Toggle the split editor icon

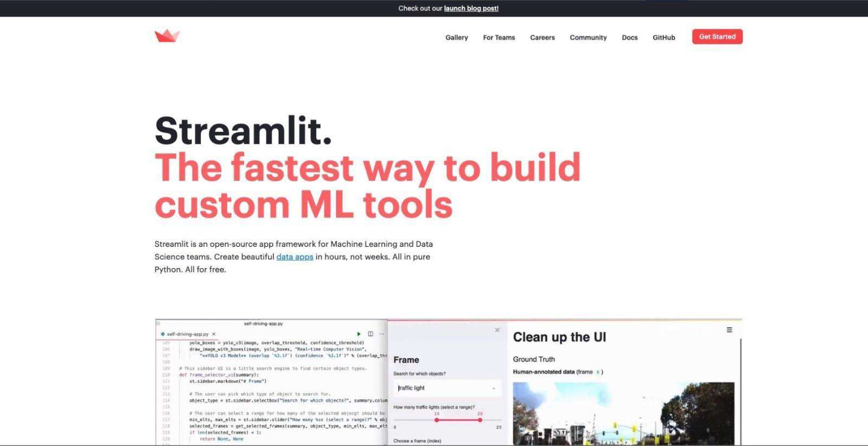371,334
